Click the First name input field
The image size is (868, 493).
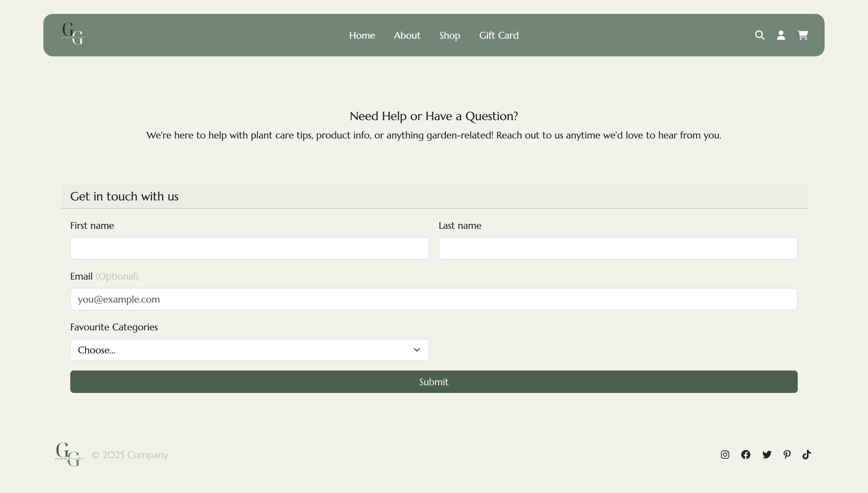(x=249, y=248)
